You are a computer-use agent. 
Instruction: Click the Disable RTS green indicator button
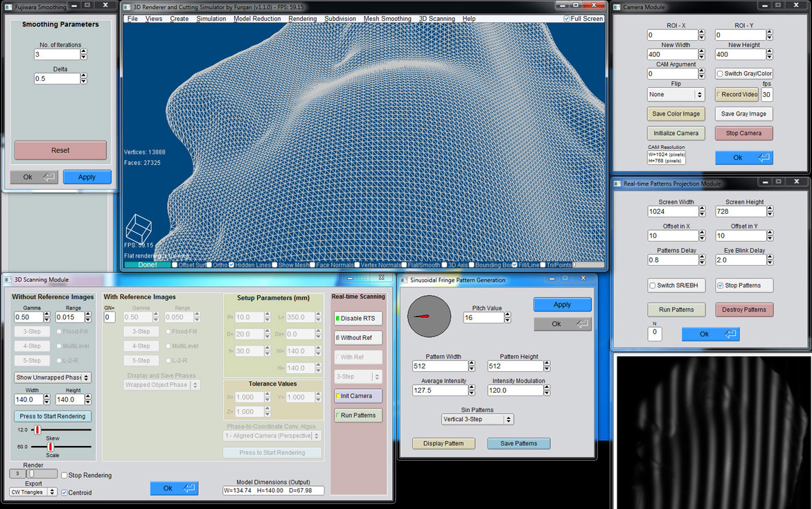(358, 319)
